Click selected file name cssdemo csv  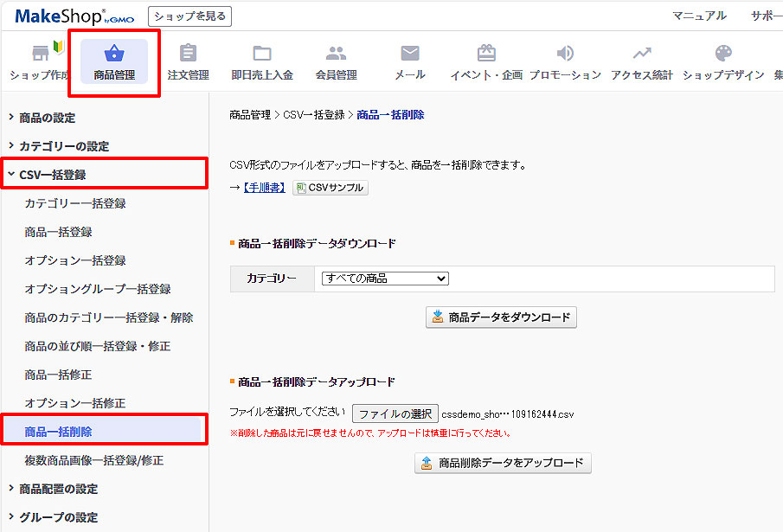point(508,414)
